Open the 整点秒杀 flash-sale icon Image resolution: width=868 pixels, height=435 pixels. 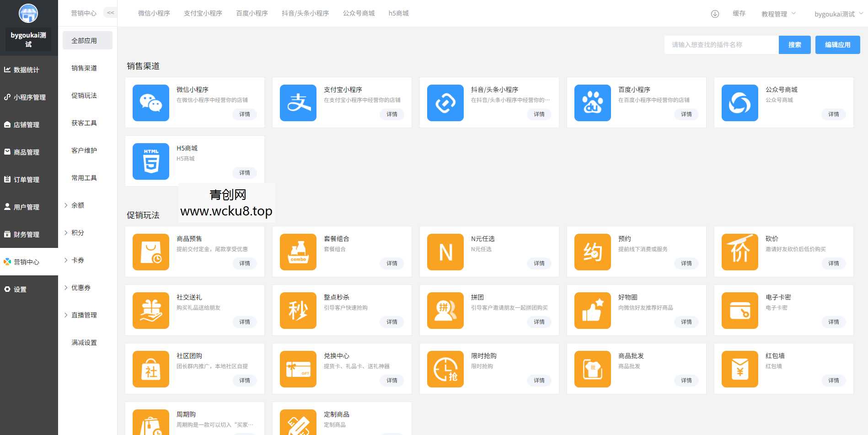(298, 310)
